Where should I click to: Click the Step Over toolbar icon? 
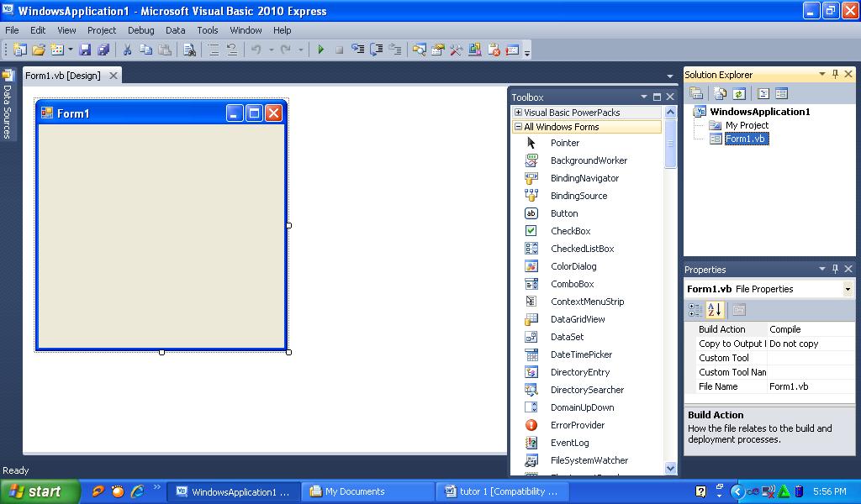pyautogui.click(x=377, y=50)
